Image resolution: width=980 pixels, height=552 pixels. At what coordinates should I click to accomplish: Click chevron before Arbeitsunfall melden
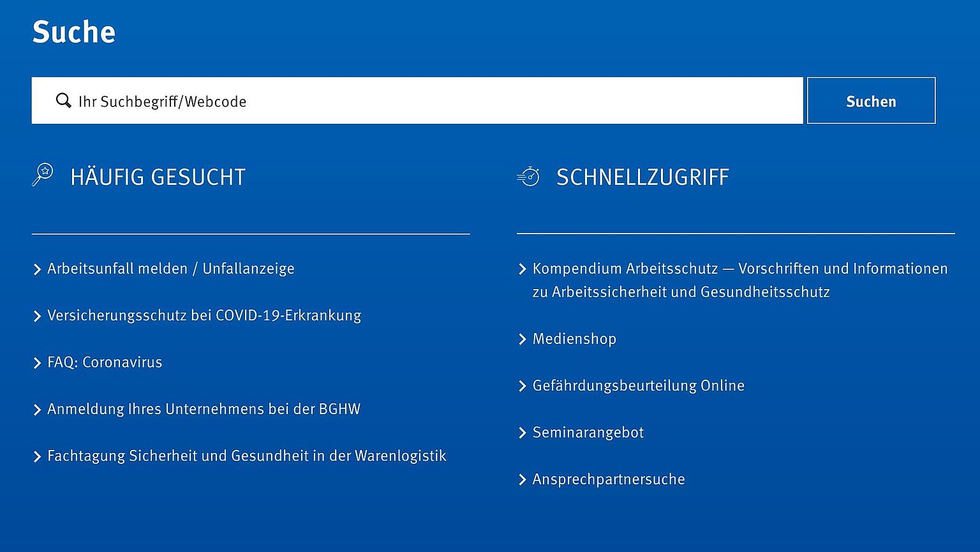pyautogui.click(x=37, y=269)
